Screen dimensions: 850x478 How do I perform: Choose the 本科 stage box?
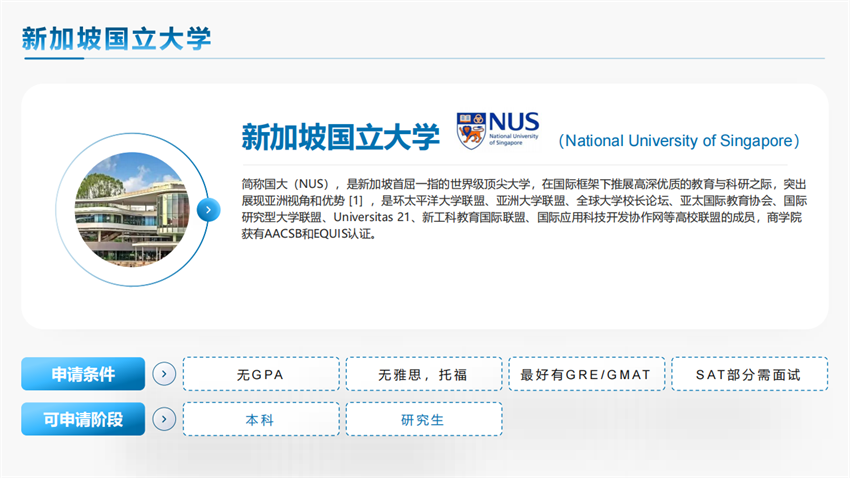click(261, 419)
